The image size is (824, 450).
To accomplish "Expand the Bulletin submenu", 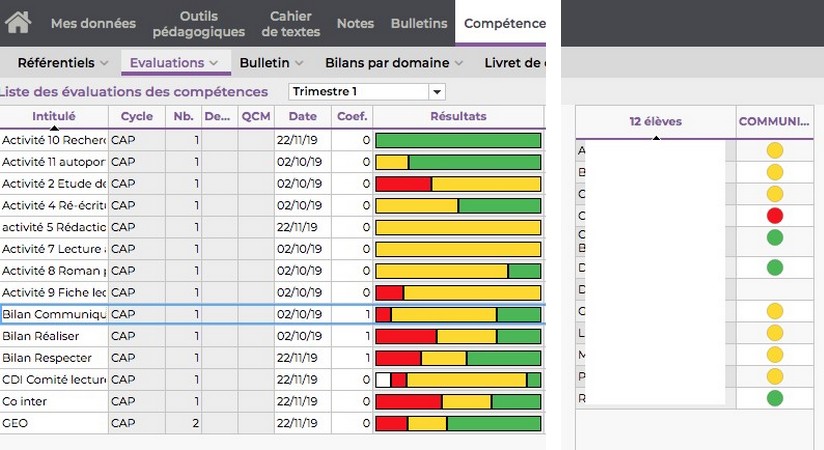I will coord(272,63).
